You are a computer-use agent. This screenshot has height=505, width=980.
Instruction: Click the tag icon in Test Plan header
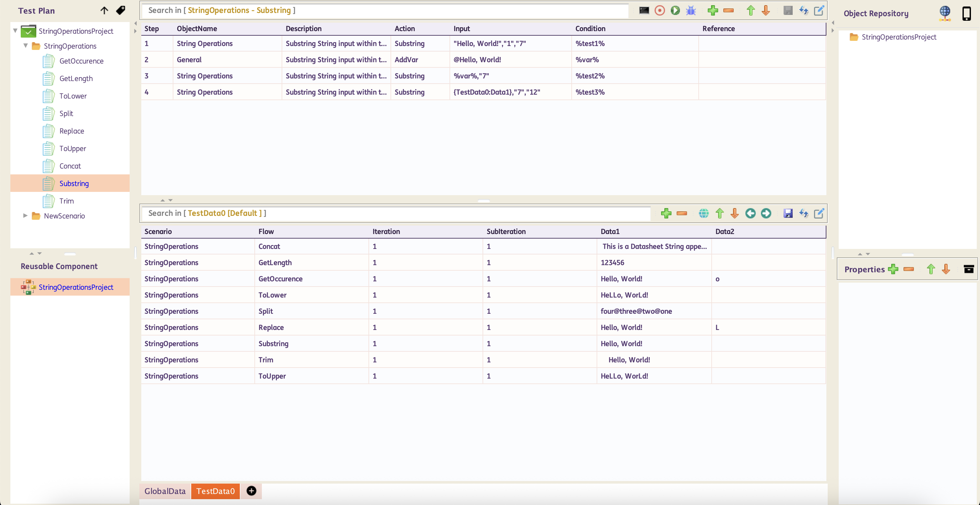pos(121,10)
